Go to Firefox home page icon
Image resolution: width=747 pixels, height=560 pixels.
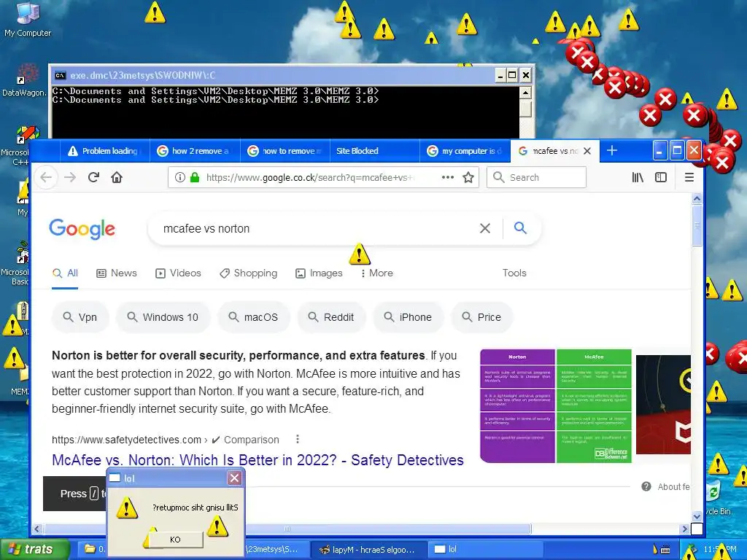click(x=117, y=178)
